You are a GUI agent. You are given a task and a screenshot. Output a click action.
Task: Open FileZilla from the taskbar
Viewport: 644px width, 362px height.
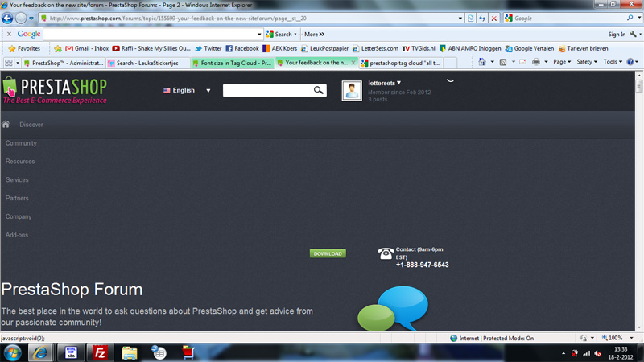pos(100,352)
